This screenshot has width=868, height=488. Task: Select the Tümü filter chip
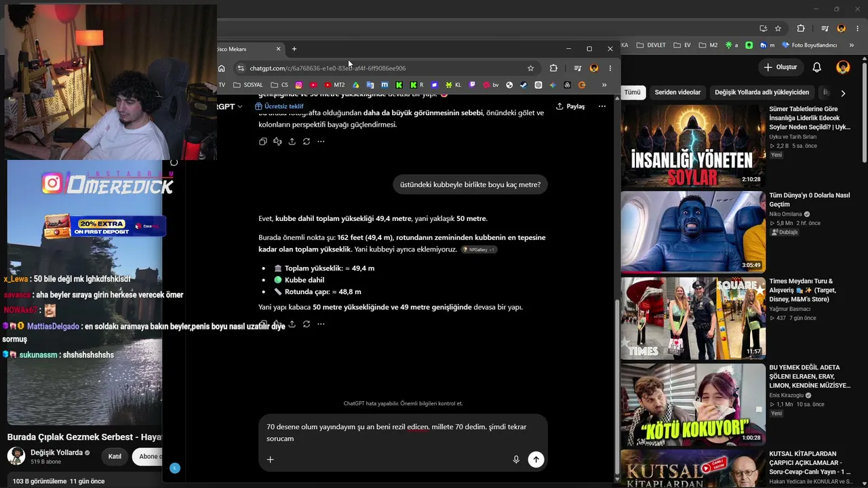pyautogui.click(x=632, y=92)
